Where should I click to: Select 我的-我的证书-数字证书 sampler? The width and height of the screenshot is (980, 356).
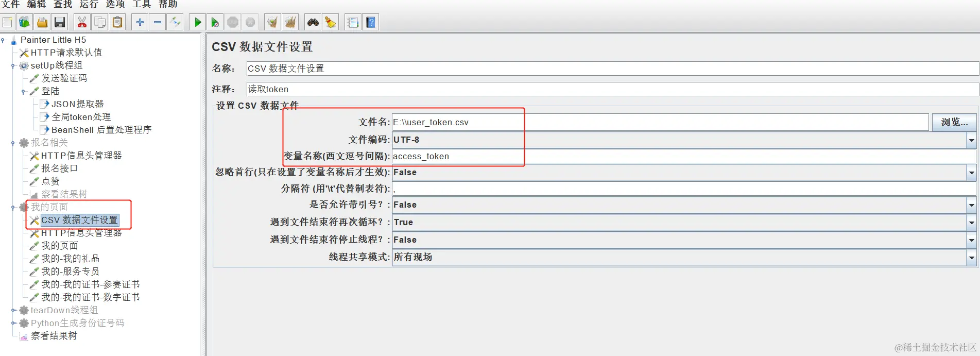coord(90,297)
